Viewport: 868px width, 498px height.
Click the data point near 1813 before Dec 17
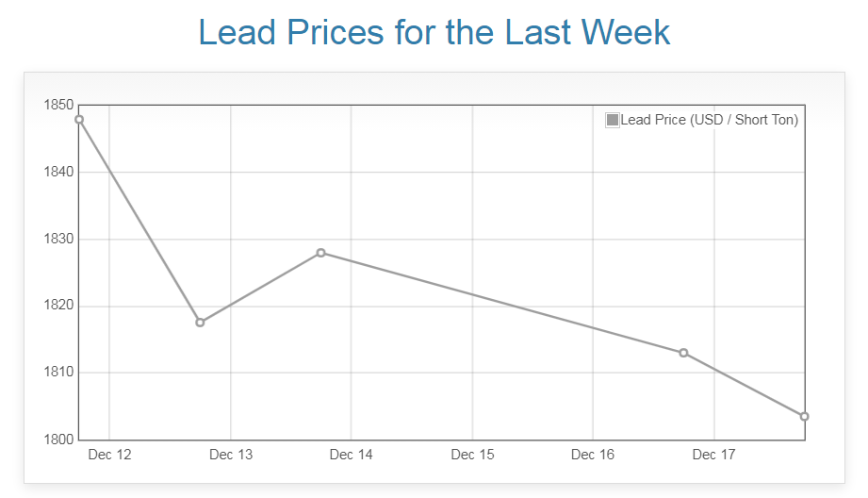pos(683,353)
